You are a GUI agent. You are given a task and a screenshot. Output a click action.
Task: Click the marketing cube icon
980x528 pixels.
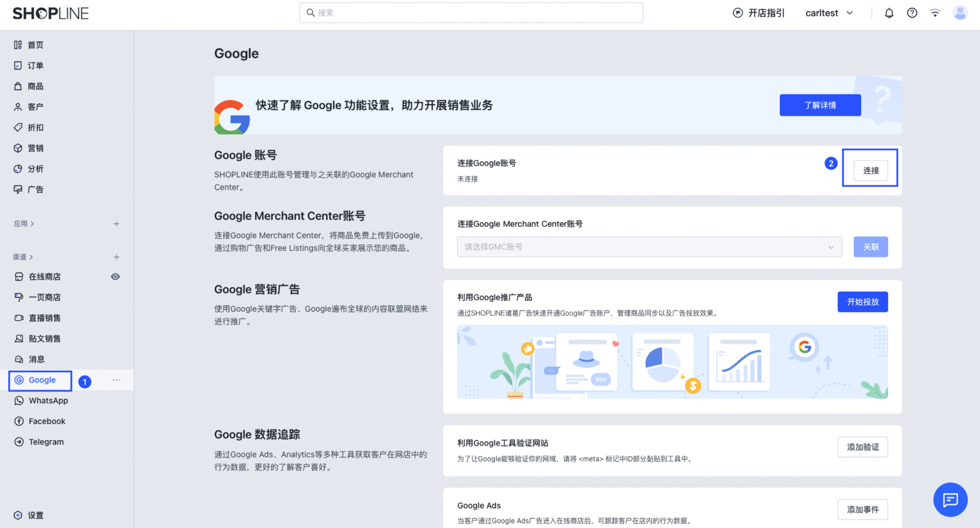point(18,148)
